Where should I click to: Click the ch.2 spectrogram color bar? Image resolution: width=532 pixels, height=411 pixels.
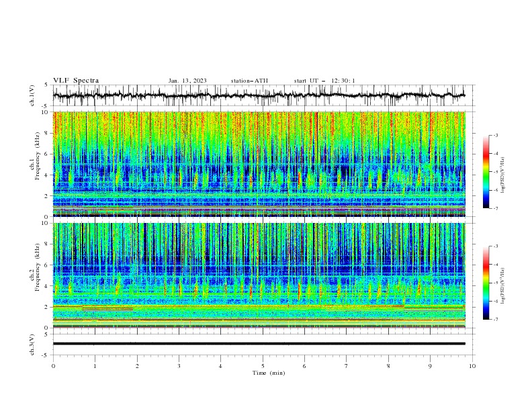click(486, 283)
